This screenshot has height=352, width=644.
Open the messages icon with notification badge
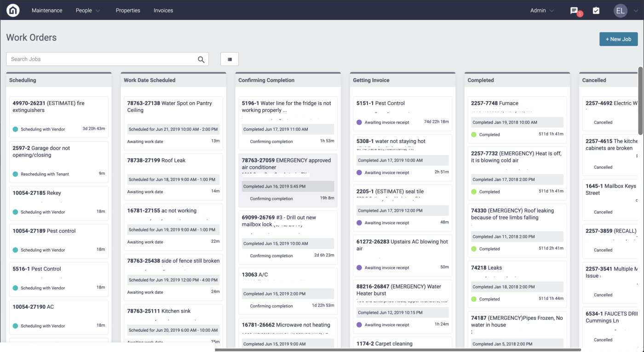(574, 10)
